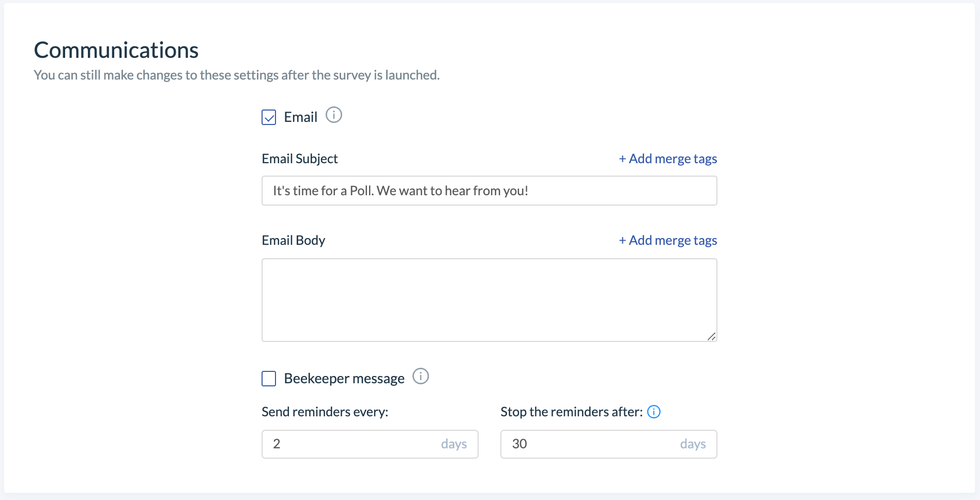Image resolution: width=980 pixels, height=500 pixels.
Task: Click the days suffix in reminder interval field
Action: 454,444
